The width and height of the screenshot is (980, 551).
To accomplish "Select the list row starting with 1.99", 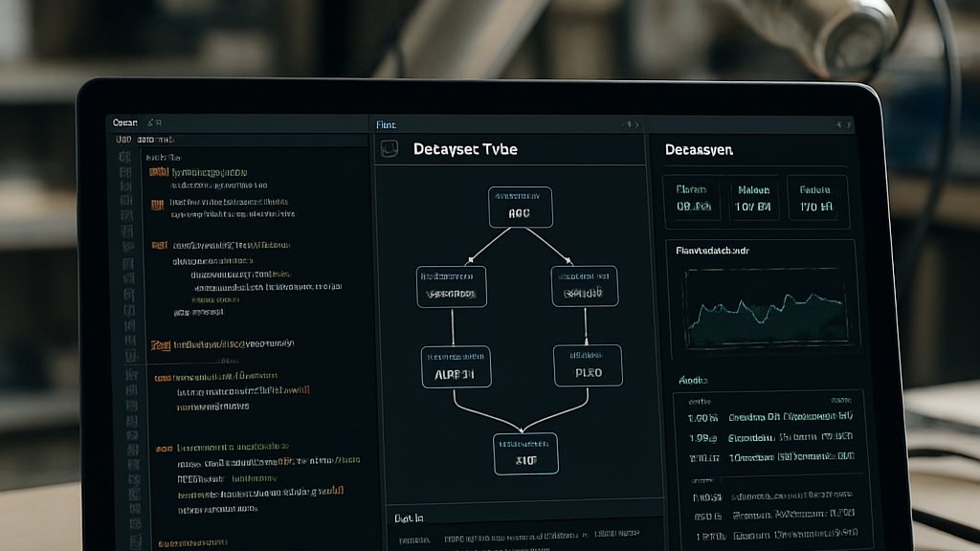I will click(x=770, y=437).
